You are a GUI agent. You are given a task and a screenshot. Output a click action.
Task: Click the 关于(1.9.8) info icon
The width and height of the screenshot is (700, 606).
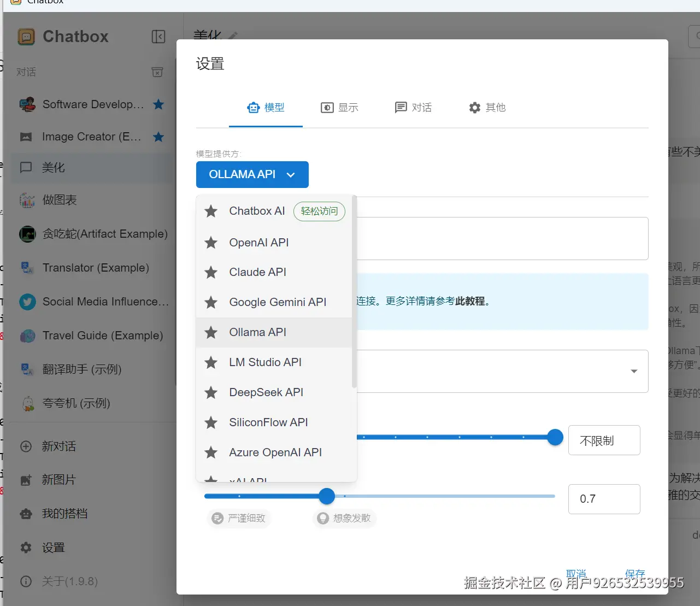coord(26,581)
